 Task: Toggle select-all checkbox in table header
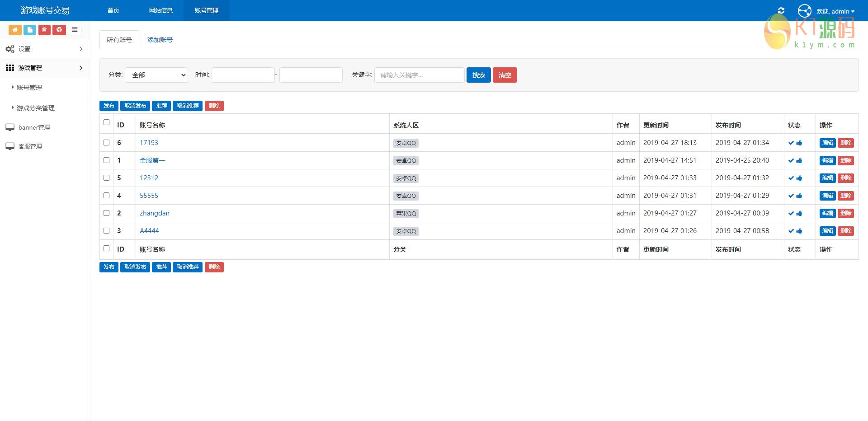(107, 122)
